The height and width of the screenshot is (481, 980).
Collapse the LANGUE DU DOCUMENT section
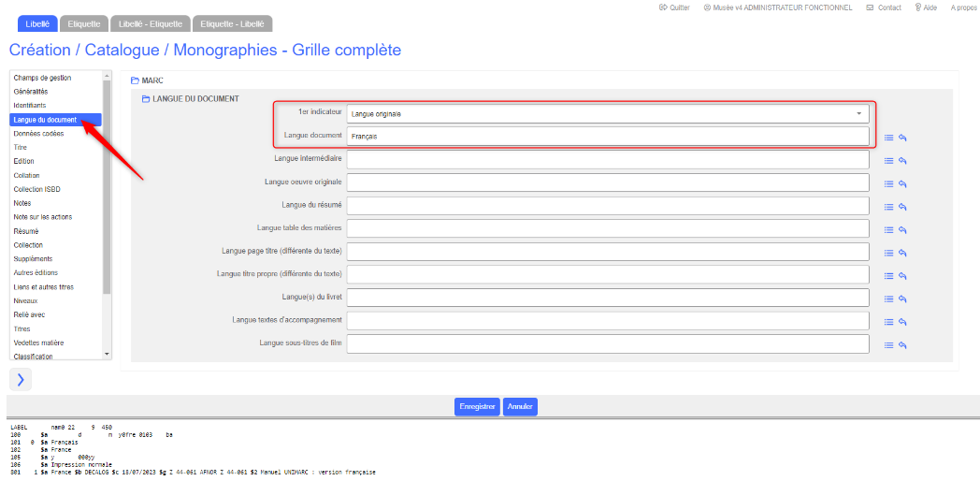pos(146,98)
